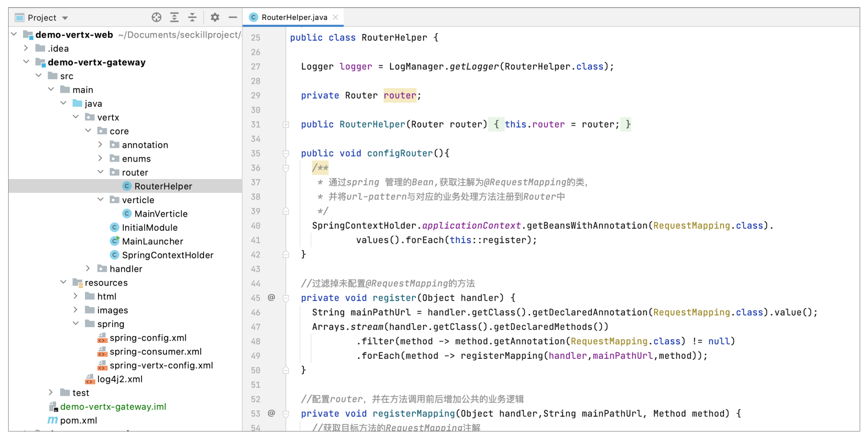Toggle code fold on line 31 constructor

[x=286, y=124]
